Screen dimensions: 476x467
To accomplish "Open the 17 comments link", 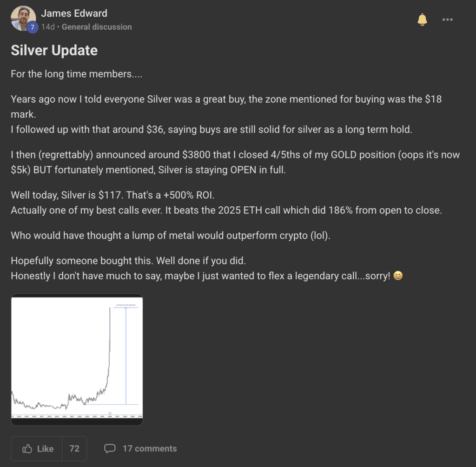I will click(150, 448).
